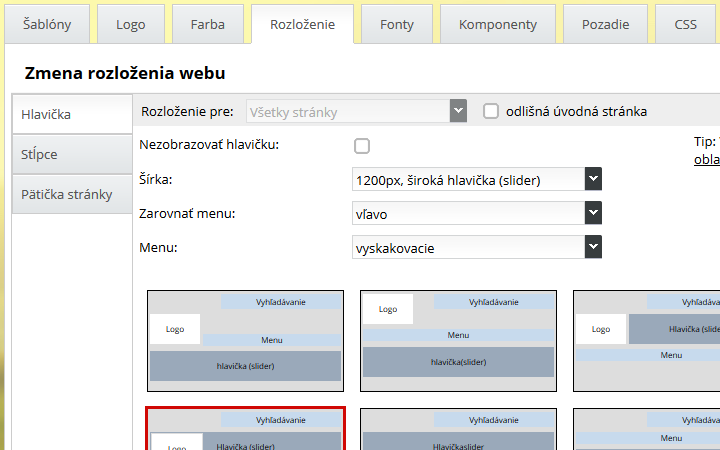
Task: Open the Zarovnať menu dropdown
Action: point(477,213)
